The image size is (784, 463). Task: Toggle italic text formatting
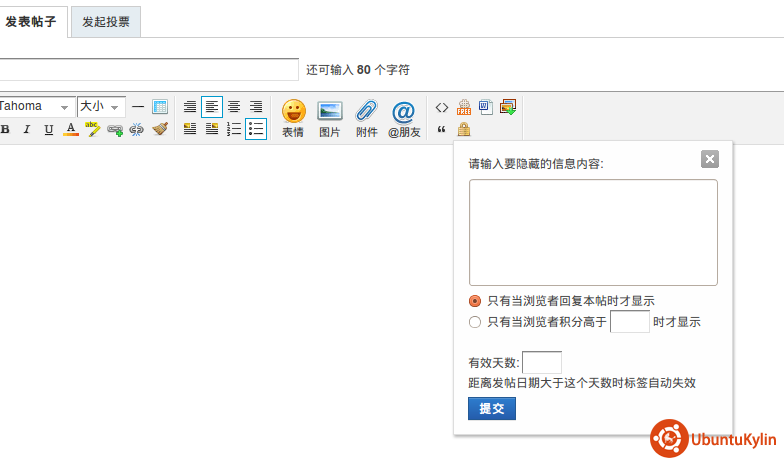27,129
